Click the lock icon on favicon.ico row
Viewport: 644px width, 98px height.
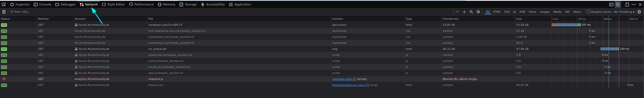tap(76, 85)
